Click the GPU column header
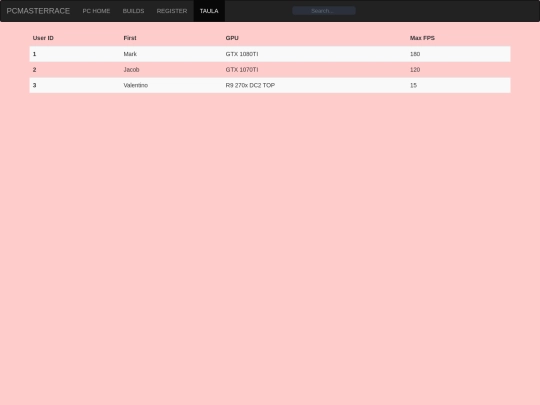Viewport: 540px width, 405px height. [232, 38]
